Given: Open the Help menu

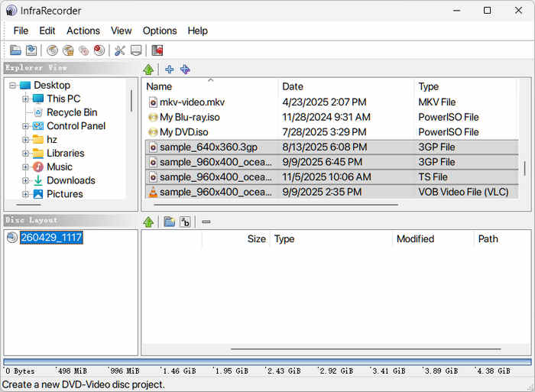Looking at the screenshot, I should coord(197,31).
